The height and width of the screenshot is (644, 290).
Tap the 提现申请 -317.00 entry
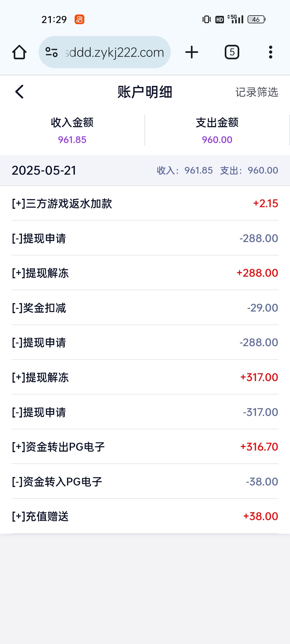tap(145, 412)
